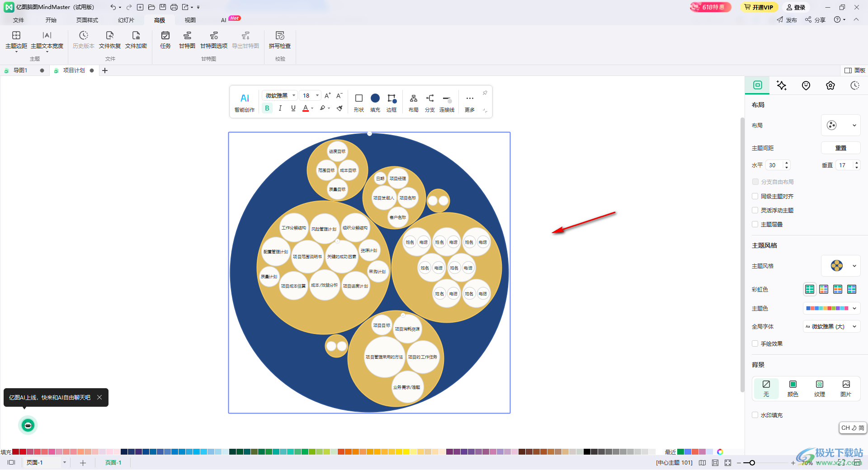Image resolution: width=868 pixels, height=470 pixels.
Task: Check the 水印填充 checkbox
Action: pyautogui.click(x=755, y=415)
